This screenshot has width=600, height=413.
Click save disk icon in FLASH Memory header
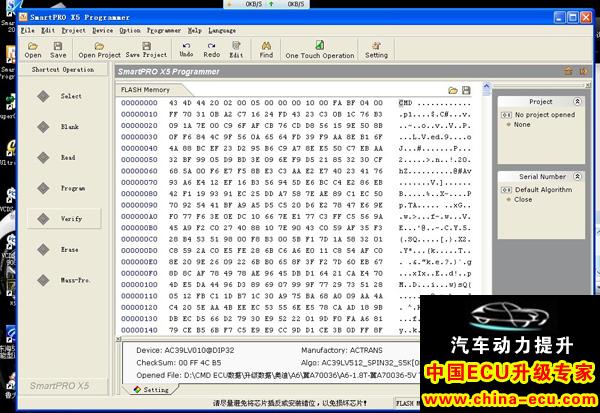pos(466,90)
